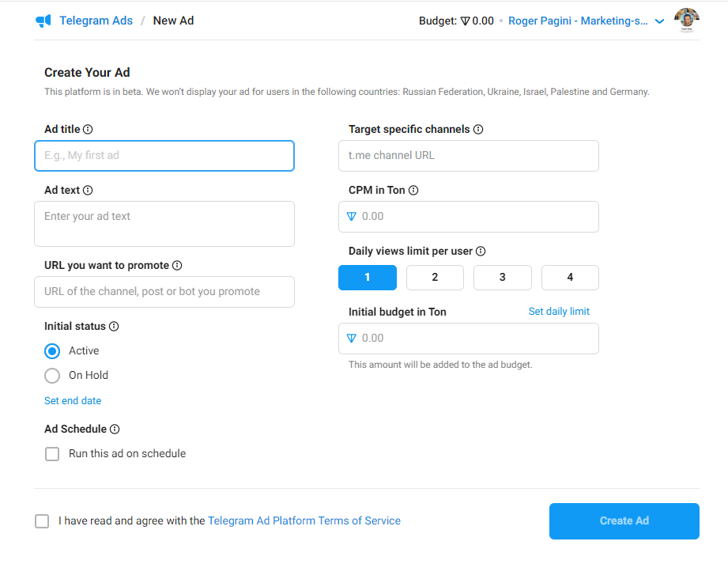This screenshot has height=564, width=728.
Task: Tick the Terms of Service agreement checkbox
Action: tap(42, 521)
